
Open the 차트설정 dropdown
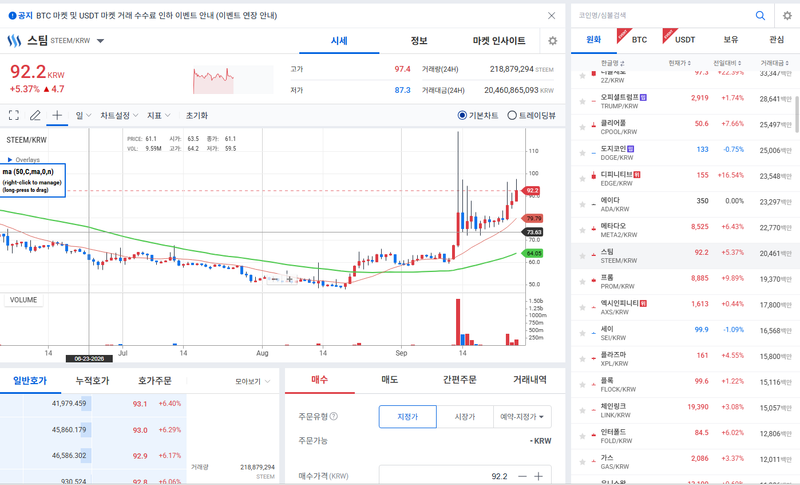119,115
